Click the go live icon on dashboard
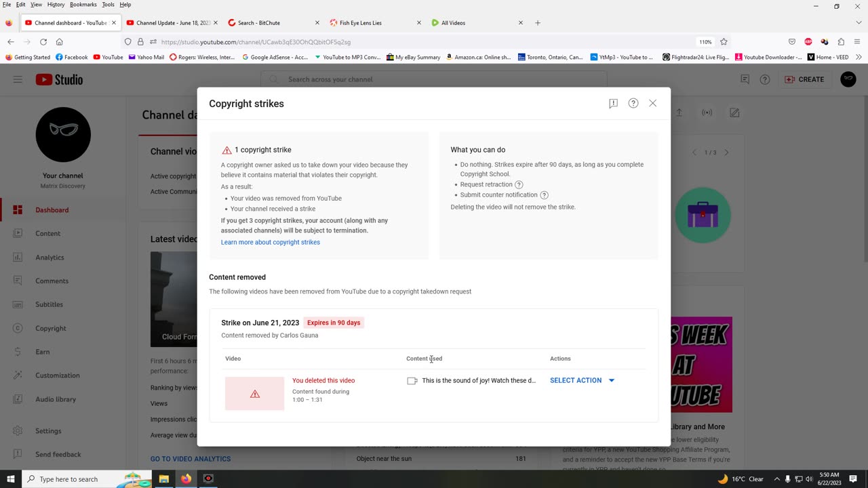 tap(707, 113)
